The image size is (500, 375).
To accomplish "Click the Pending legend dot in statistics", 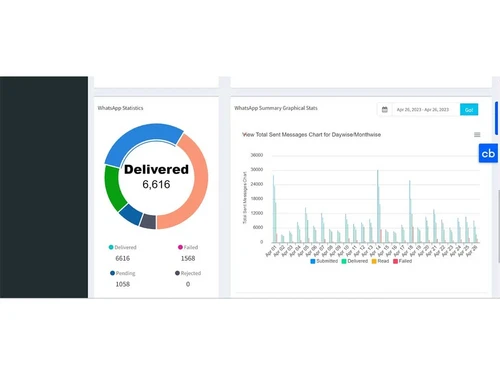I will (x=112, y=273).
